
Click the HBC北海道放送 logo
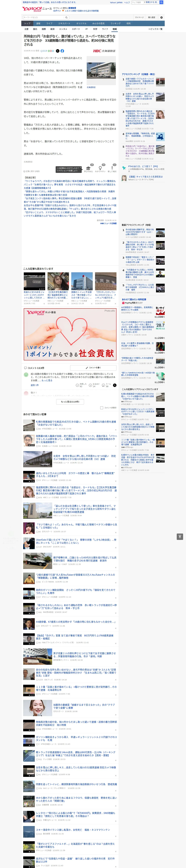pyautogui.click(x=104, y=51)
